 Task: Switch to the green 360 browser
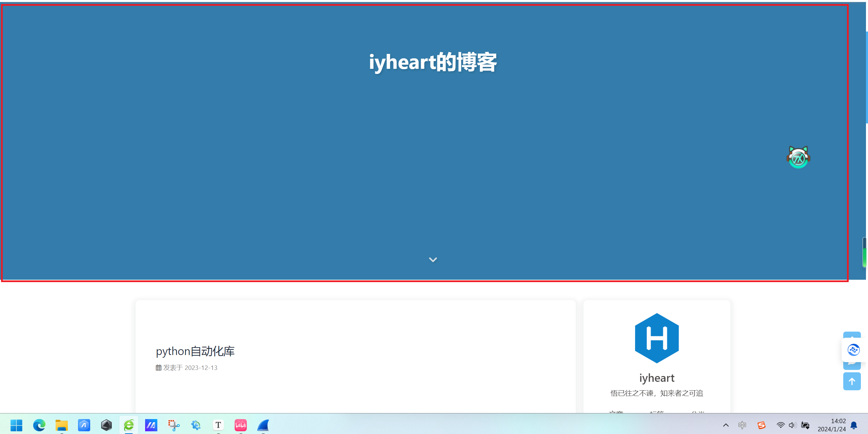pos(129,425)
